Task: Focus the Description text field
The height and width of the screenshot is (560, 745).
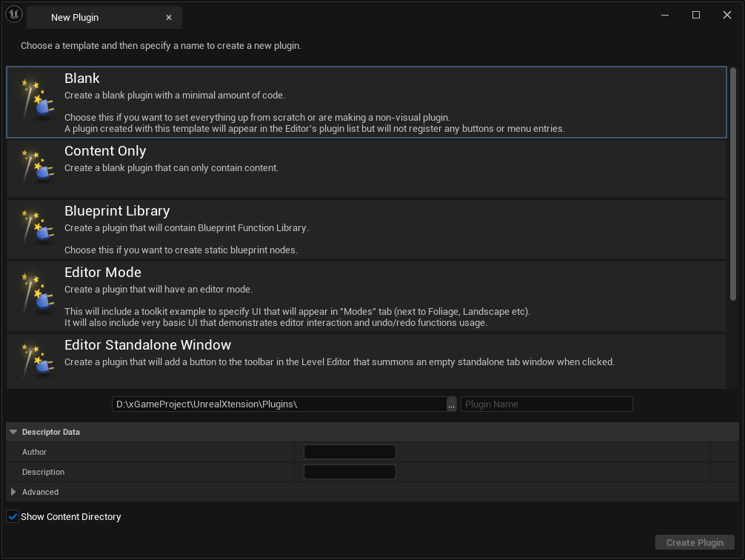Action: [350, 472]
